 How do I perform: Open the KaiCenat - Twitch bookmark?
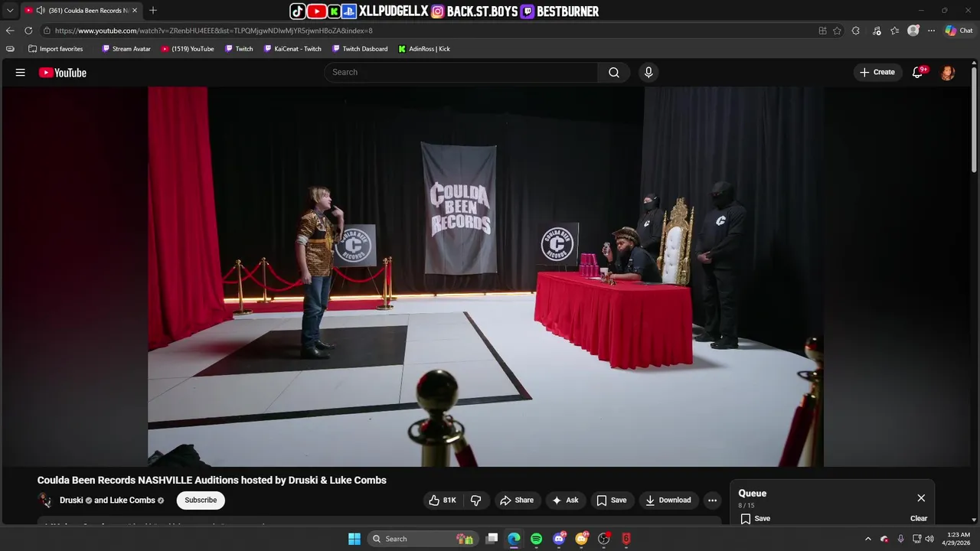click(x=292, y=49)
